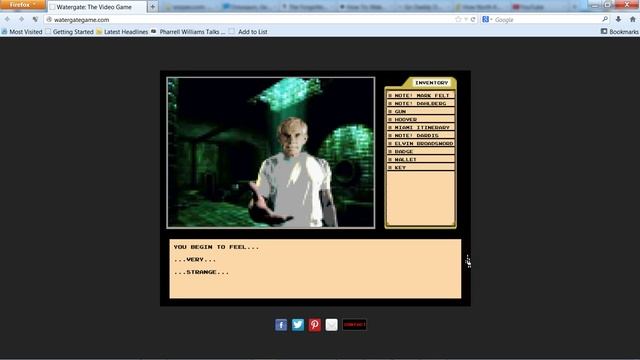
Task: Open the Bookmarks menu button
Action: pos(619,31)
